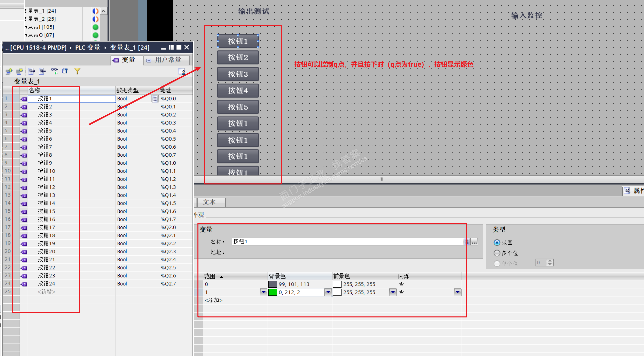Click the filter funnel icon in tag toolbar
644x356 pixels.
click(77, 71)
